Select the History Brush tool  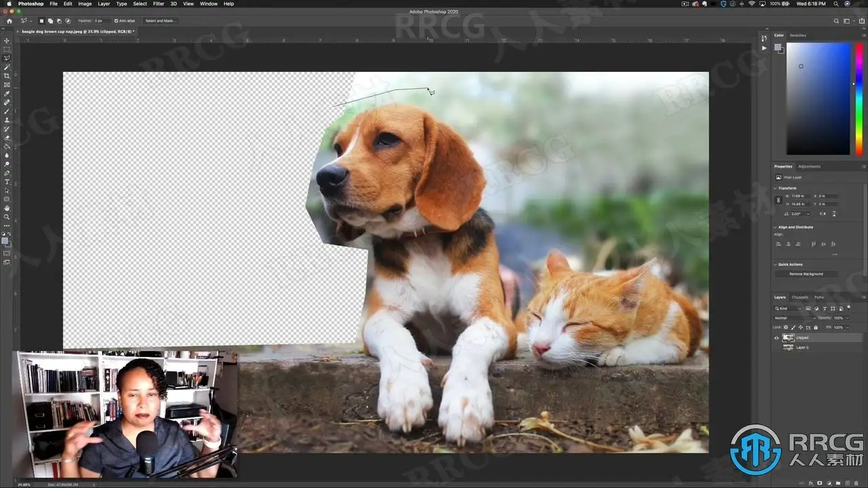7,129
